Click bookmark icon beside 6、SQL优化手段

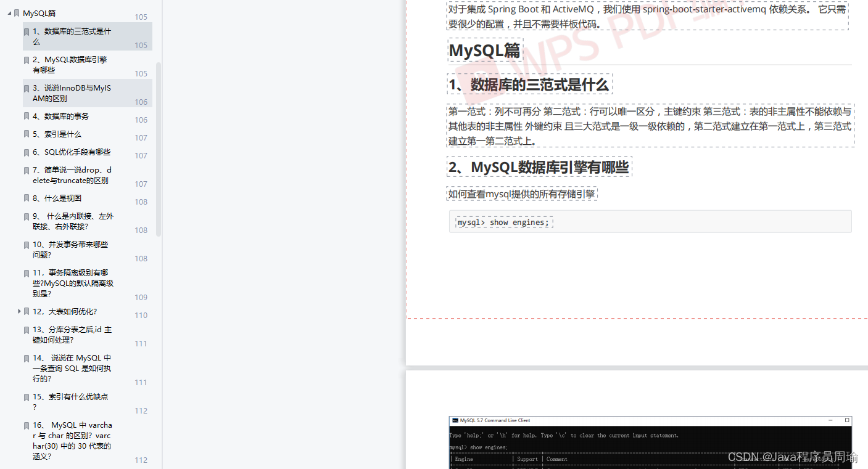(x=27, y=152)
